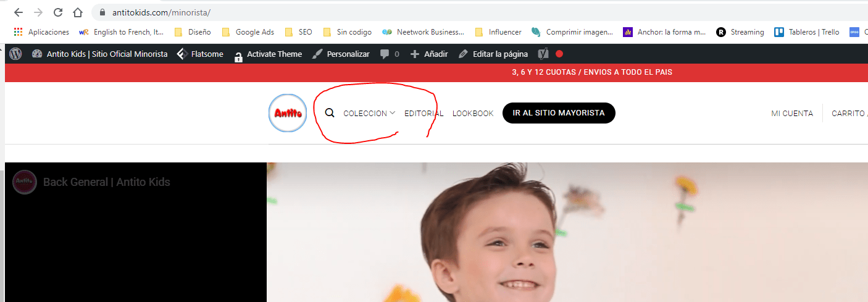Image resolution: width=868 pixels, height=302 pixels.
Task: Click the browser back arrow
Action: point(19,12)
